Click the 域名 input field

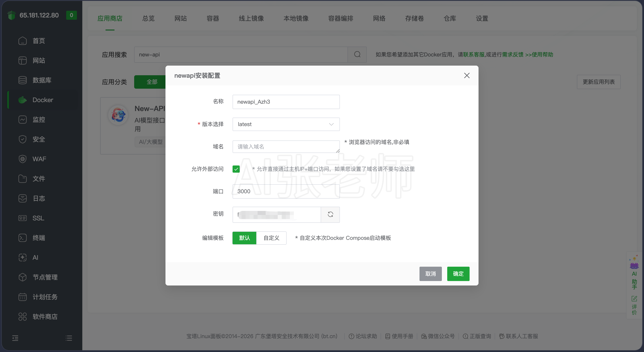coord(286,147)
